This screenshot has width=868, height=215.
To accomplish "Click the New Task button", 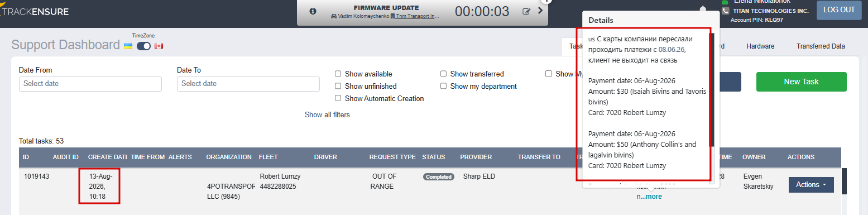I will coord(801,82).
